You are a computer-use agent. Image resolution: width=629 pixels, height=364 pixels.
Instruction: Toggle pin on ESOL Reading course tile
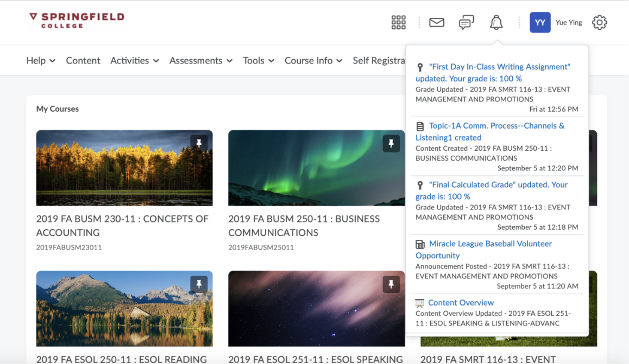[199, 284]
